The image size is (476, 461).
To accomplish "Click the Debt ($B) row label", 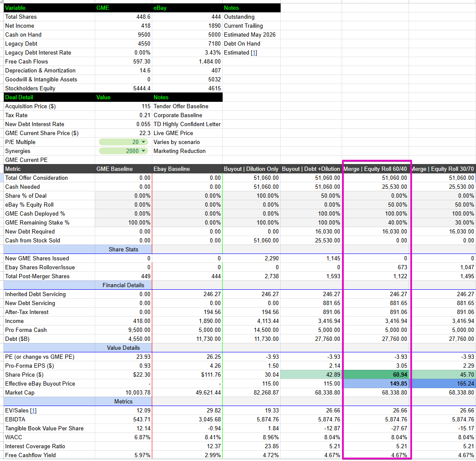I will (17, 339).
